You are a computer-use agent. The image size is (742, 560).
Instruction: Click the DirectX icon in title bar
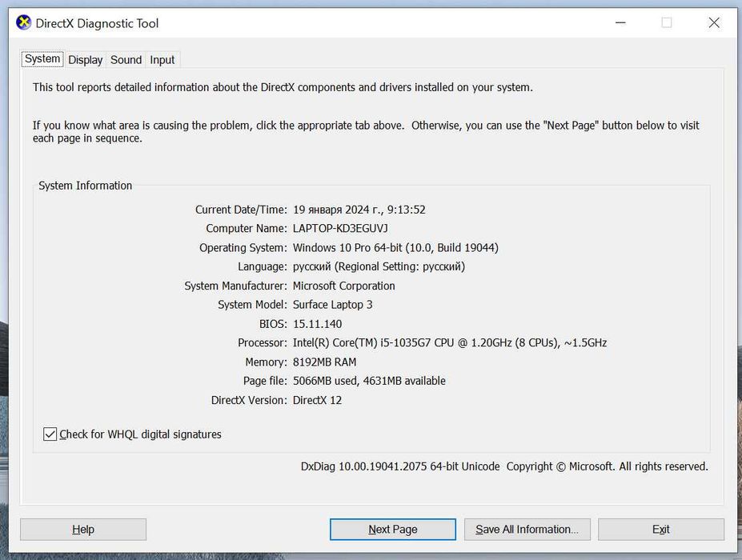pos(23,22)
